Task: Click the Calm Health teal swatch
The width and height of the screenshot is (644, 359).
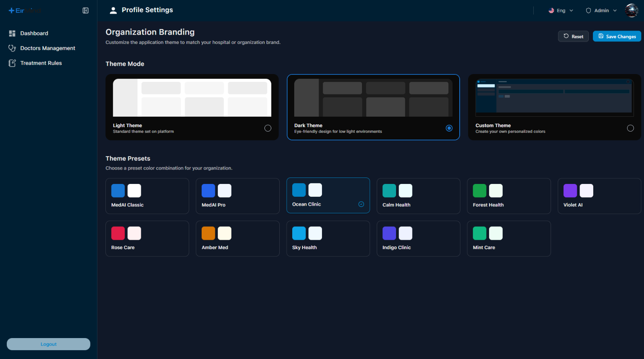Action: [389, 191]
